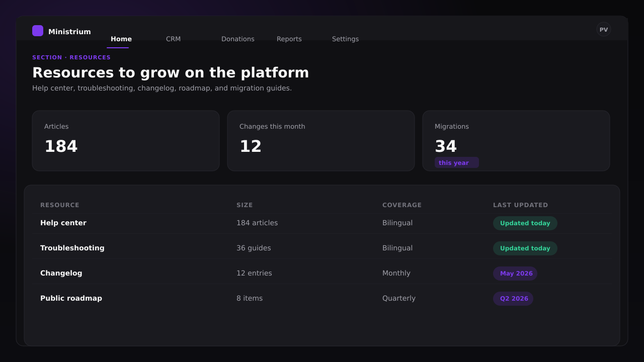Open the Reports tab
Viewport: 644px width, 362px height.
point(289,39)
